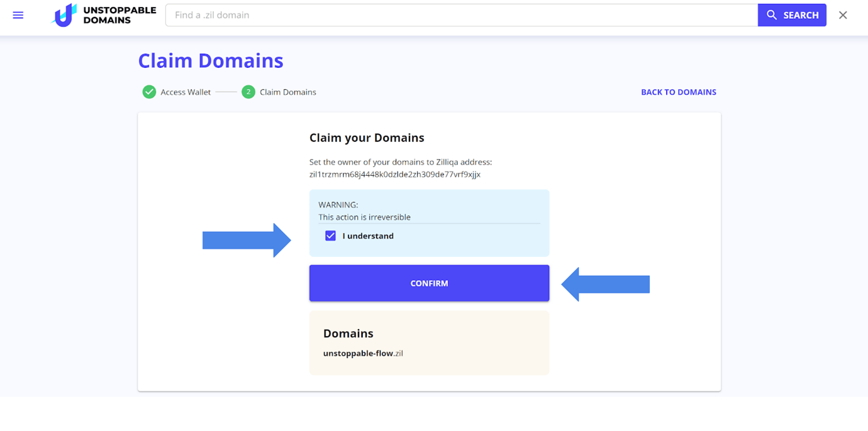Click the Access Wallet completed step checkmark
Viewport: 868px width, 431px height.
point(149,92)
